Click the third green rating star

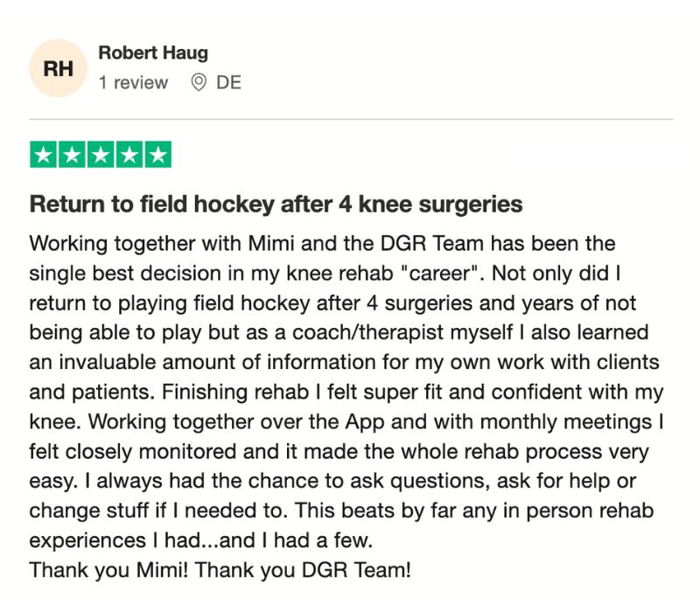(x=101, y=155)
